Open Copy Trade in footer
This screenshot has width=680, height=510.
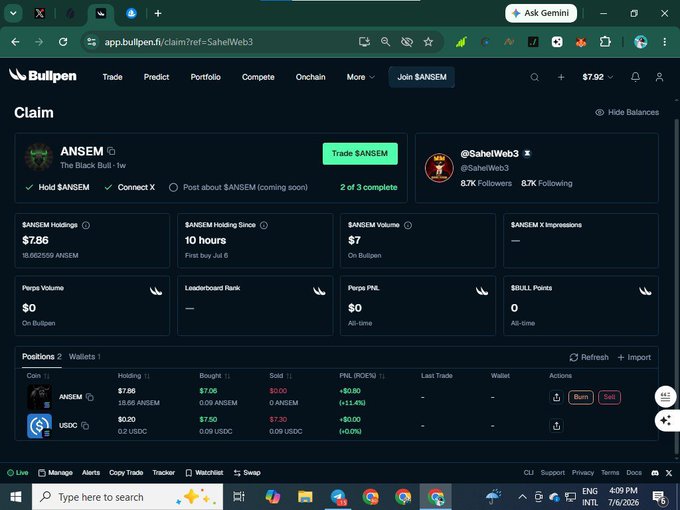coord(126,473)
